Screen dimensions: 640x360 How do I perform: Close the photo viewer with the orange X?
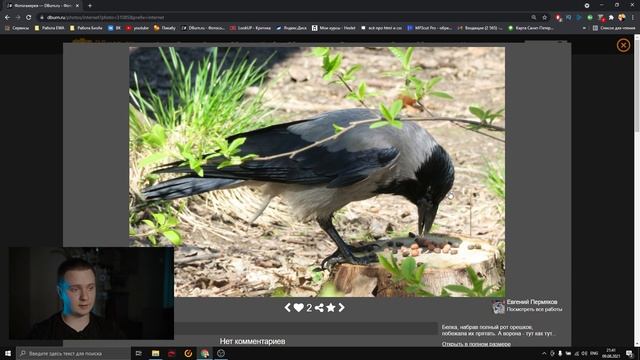[623, 45]
